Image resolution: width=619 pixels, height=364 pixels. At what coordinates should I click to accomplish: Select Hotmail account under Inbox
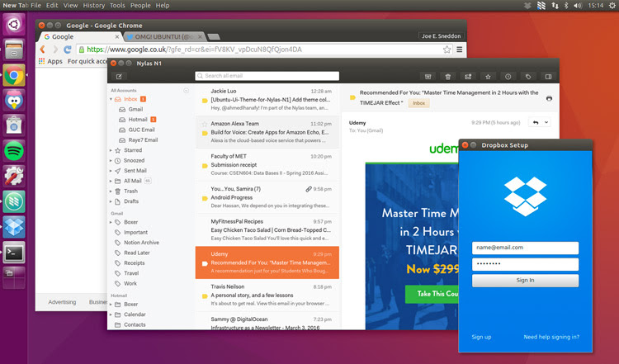click(137, 120)
